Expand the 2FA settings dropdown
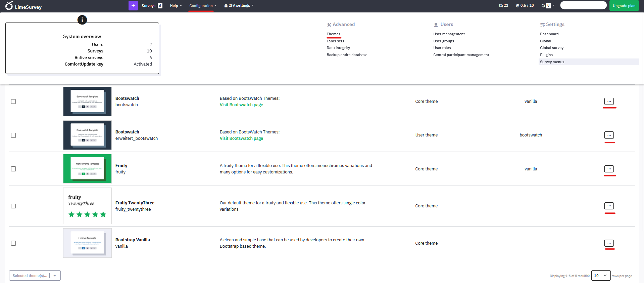644x283 pixels. 239,6
